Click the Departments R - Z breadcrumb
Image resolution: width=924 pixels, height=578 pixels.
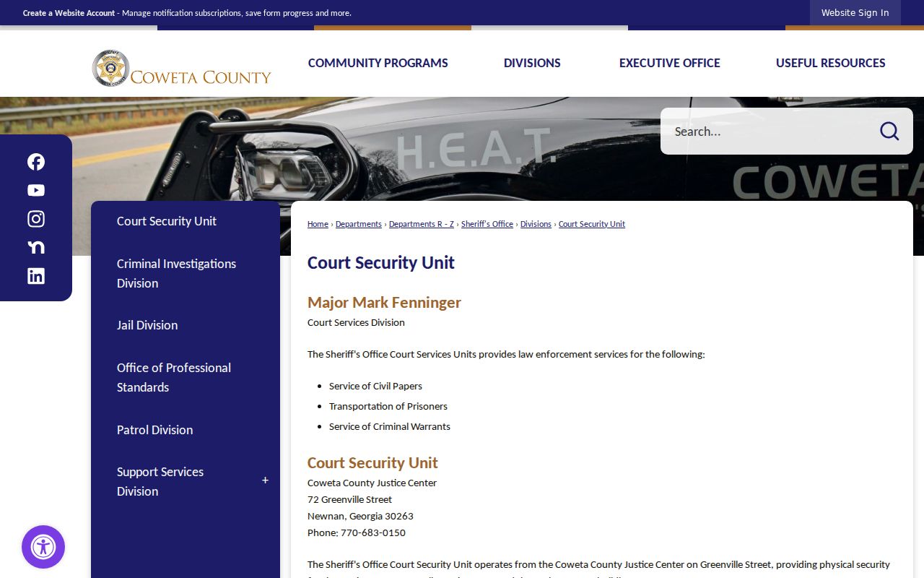[422, 224]
